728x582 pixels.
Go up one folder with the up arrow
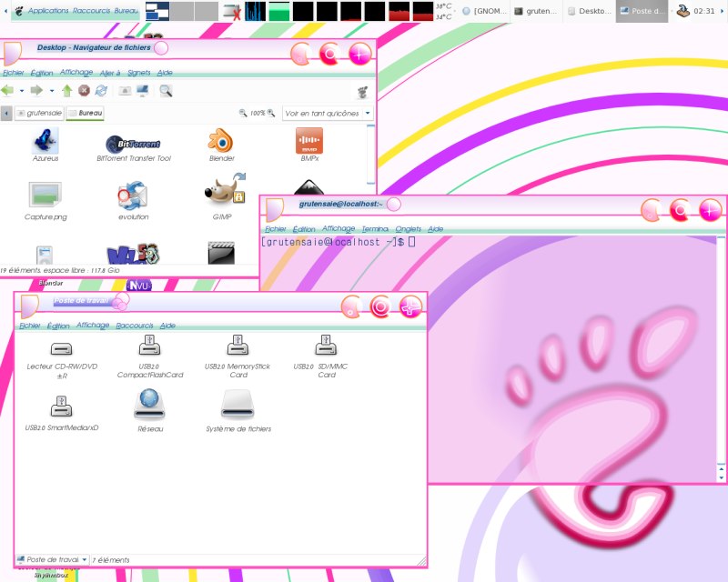66,91
